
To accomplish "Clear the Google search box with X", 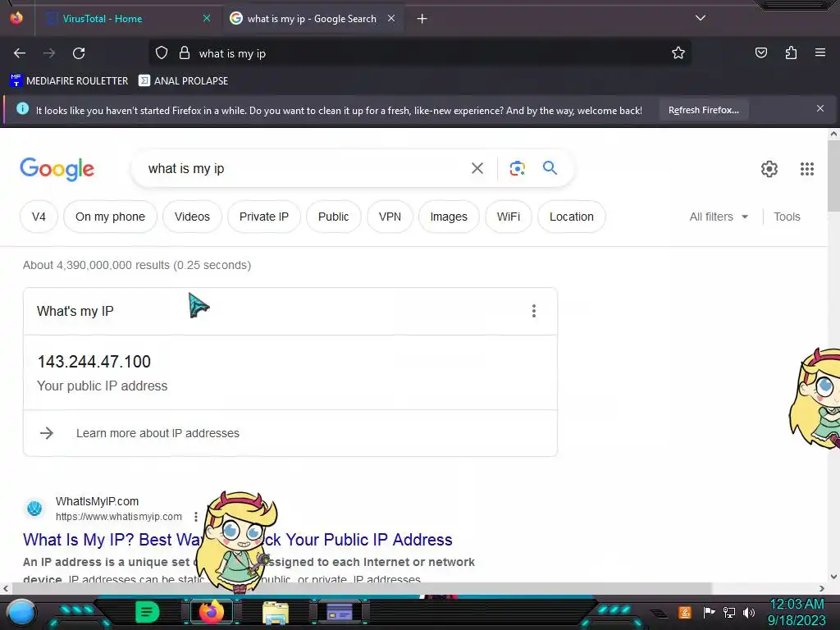I will (477, 169).
